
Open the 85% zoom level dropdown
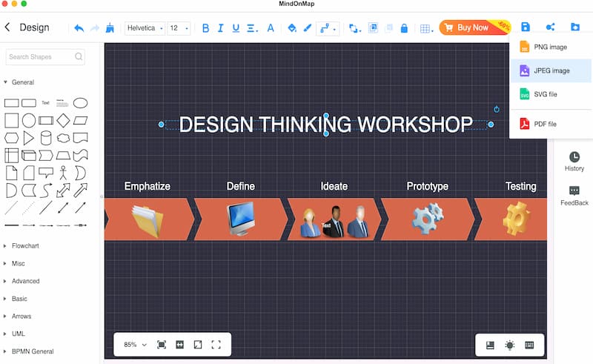pos(135,345)
